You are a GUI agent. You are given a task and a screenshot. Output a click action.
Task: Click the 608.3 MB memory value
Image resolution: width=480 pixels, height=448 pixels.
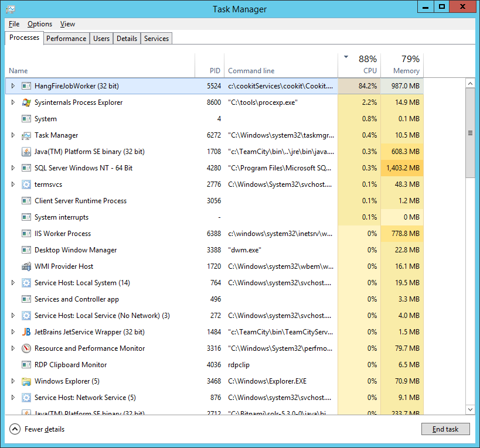(406, 152)
